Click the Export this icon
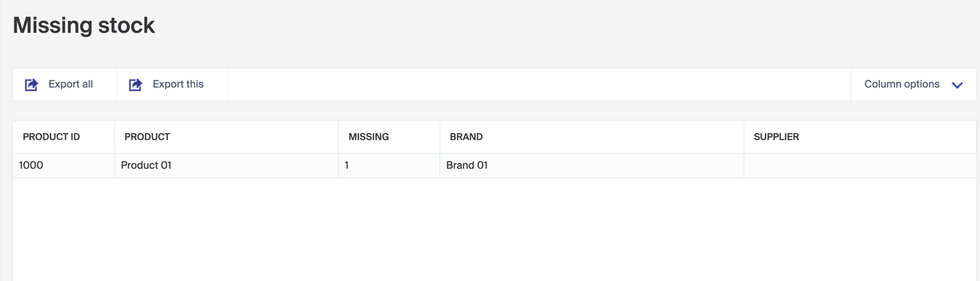This screenshot has height=281, width=980. point(135,84)
